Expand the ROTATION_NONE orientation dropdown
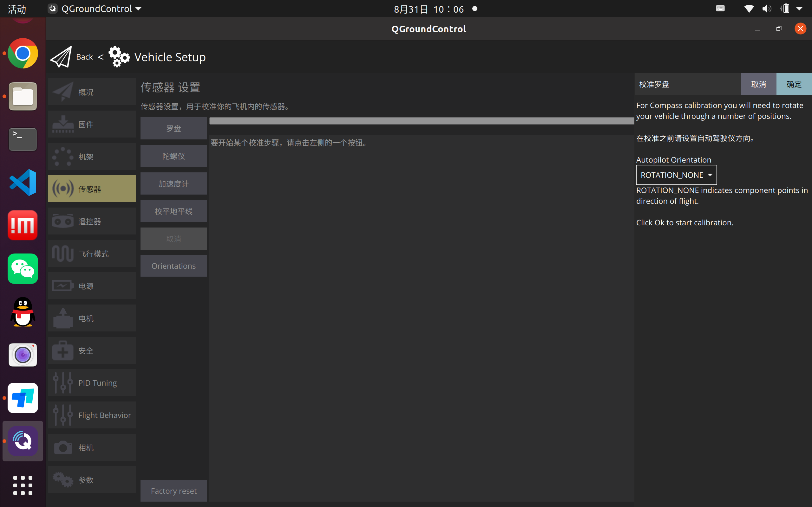 point(676,175)
